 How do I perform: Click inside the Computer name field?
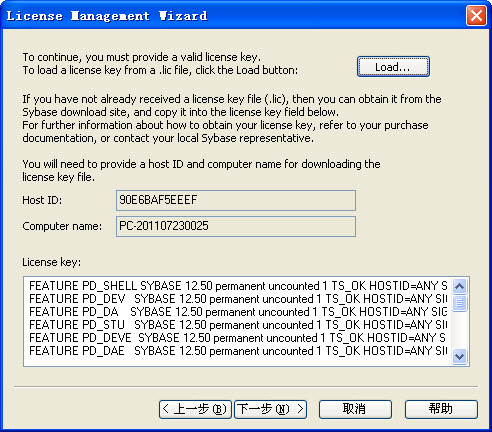(x=236, y=226)
